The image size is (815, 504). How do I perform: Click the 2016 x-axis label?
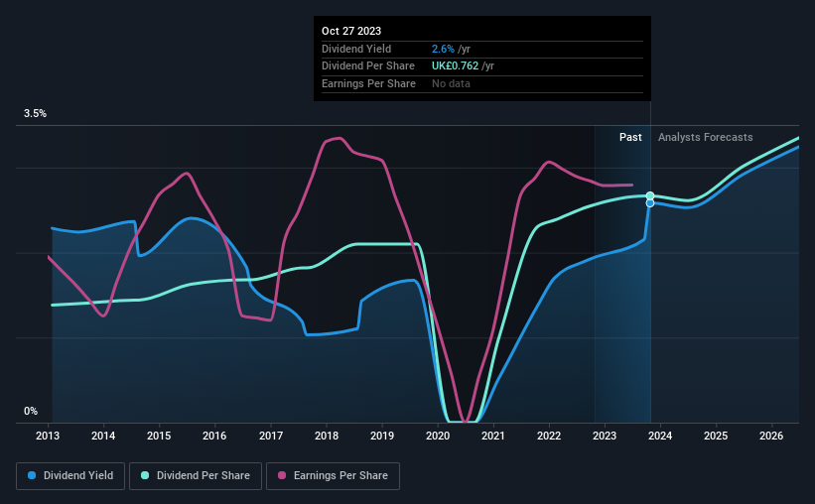(214, 436)
